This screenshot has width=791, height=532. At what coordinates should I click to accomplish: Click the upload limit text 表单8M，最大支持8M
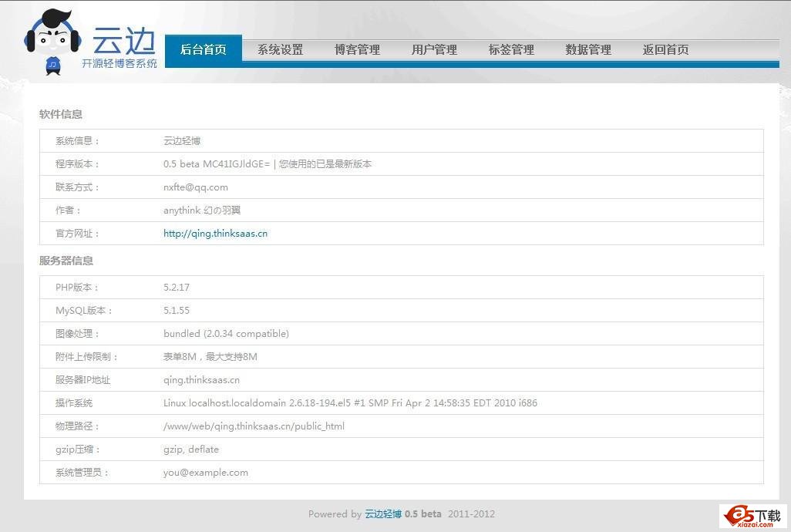tap(210, 357)
